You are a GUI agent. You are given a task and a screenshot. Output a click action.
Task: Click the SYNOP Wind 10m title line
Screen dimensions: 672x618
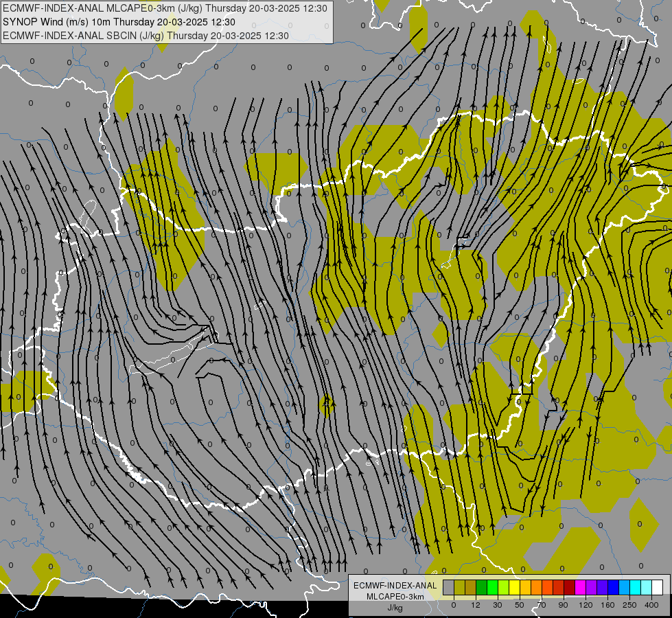[x=119, y=22]
